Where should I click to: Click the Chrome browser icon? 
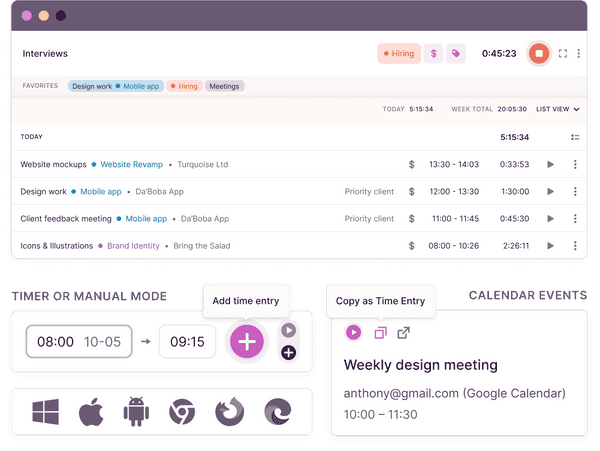click(182, 412)
